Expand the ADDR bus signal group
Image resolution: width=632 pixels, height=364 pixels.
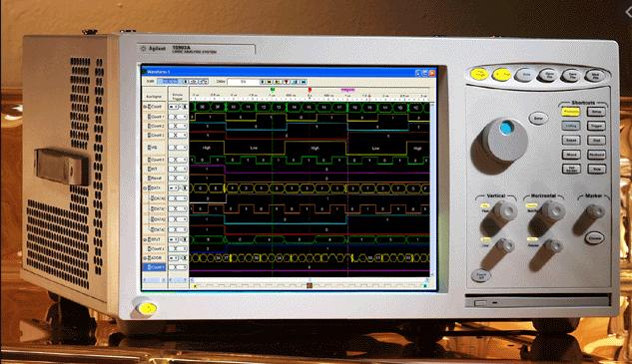point(145,258)
